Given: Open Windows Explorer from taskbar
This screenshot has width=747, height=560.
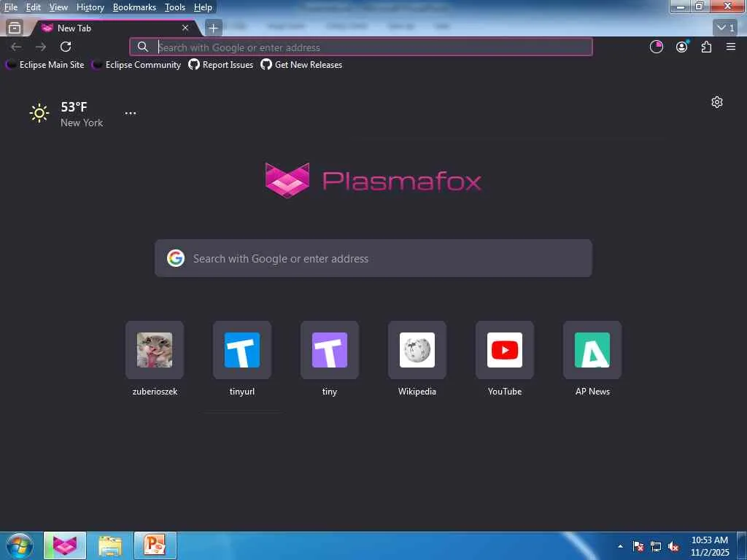Looking at the screenshot, I should pyautogui.click(x=110, y=545).
